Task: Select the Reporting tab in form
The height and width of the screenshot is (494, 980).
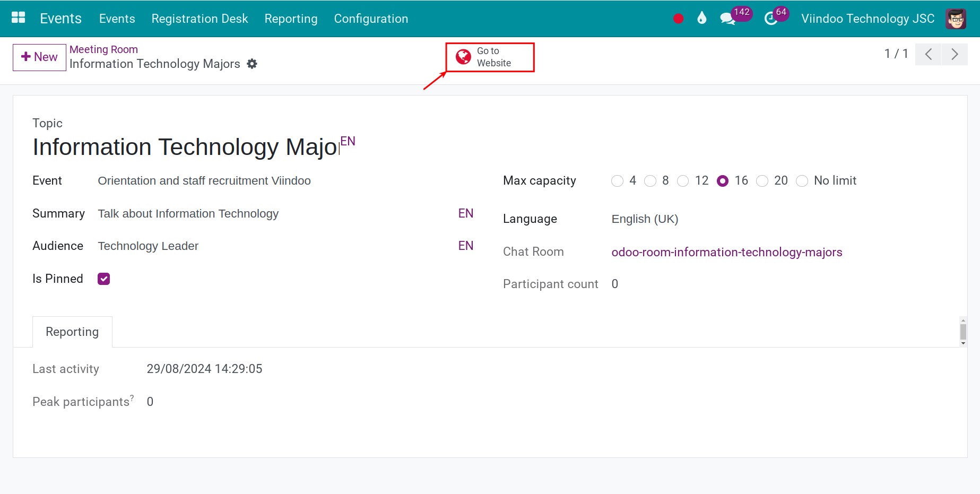Action: 72,332
